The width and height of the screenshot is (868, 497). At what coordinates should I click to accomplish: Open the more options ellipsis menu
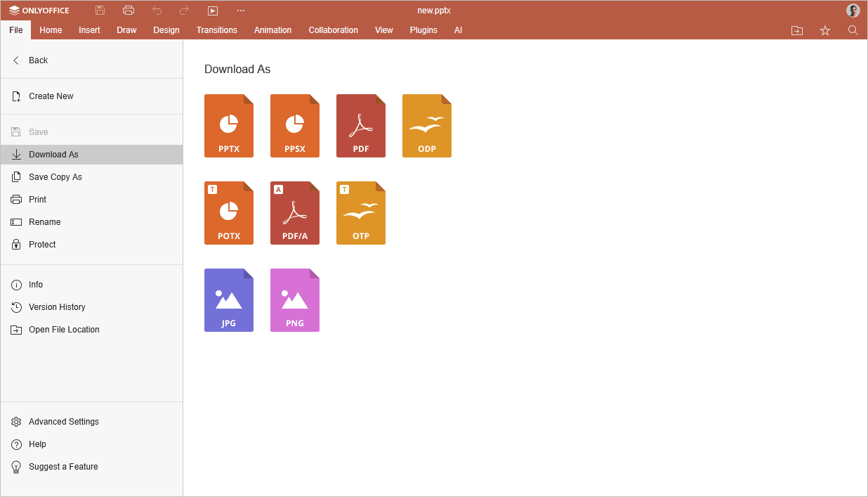(x=241, y=11)
